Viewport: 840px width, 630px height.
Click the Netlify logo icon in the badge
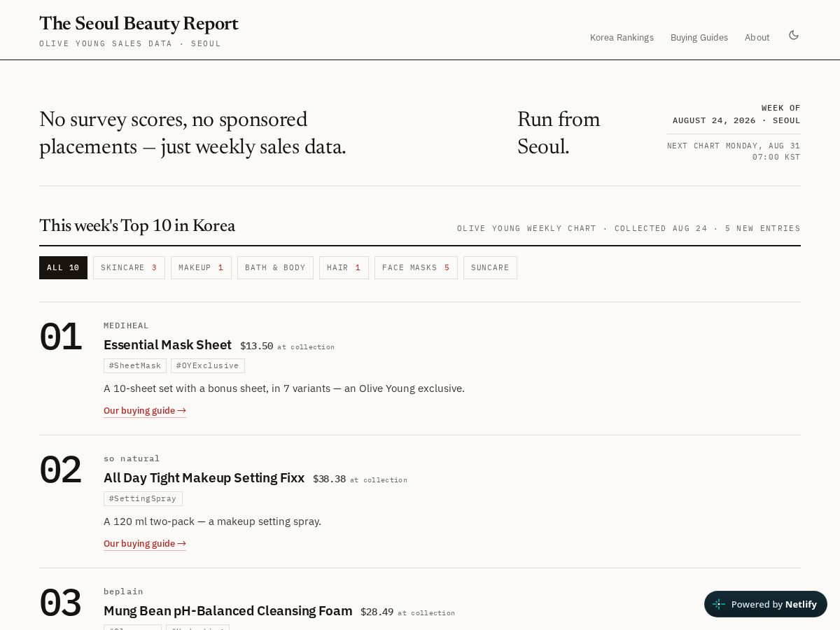click(719, 604)
